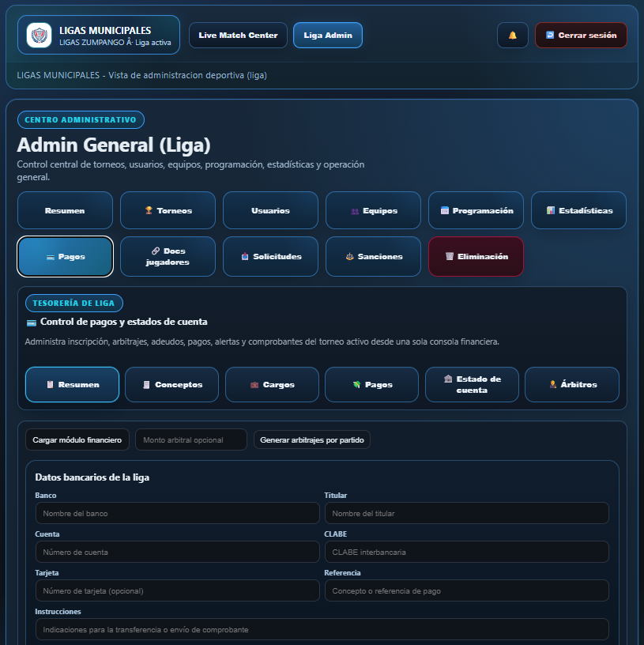Open the Sanciones section
The width and height of the screenshot is (644, 645).
pos(373,257)
